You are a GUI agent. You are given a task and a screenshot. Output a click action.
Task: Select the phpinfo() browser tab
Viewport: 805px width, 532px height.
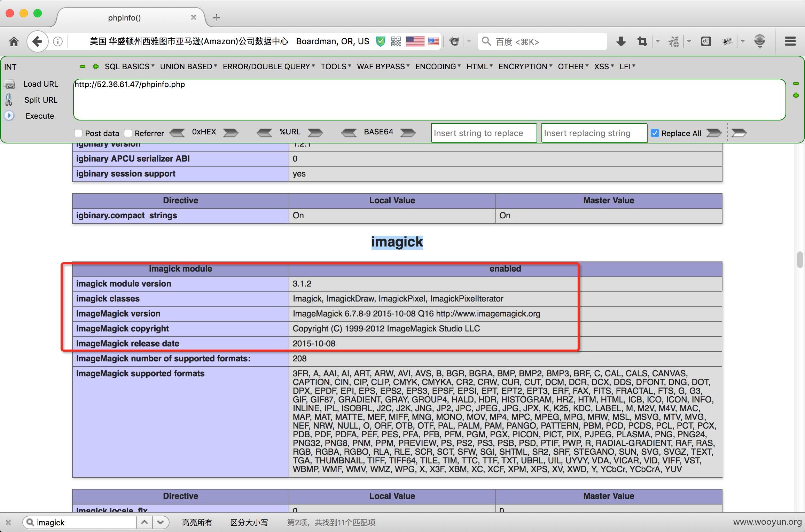[x=124, y=18]
